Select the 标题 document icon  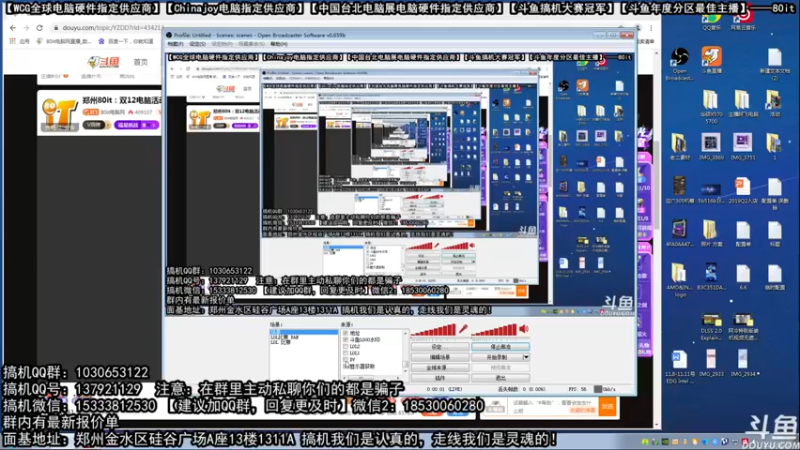(x=774, y=234)
